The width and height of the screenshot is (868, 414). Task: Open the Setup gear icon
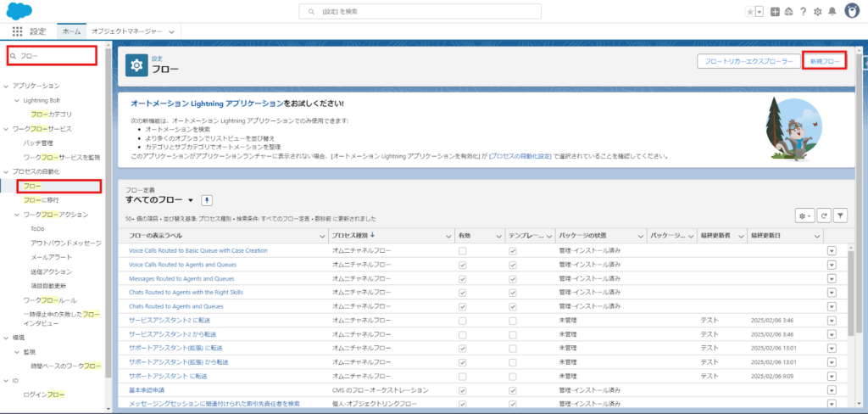(817, 11)
